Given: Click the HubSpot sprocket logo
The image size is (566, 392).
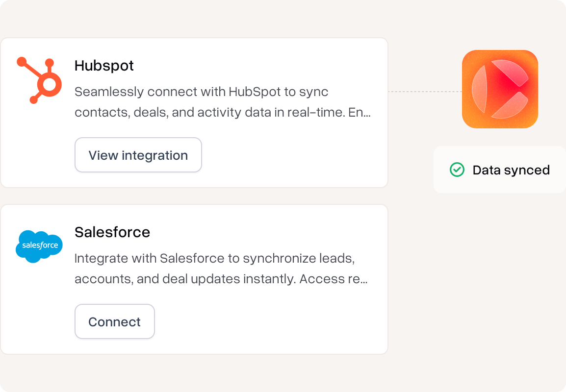Looking at the screenshot, I should click(39, 80).
